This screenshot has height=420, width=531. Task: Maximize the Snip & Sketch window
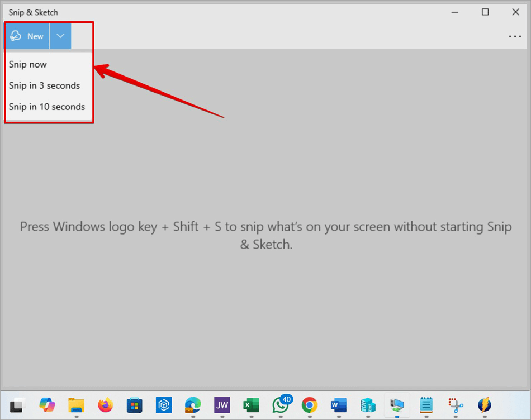click(485, 12)
